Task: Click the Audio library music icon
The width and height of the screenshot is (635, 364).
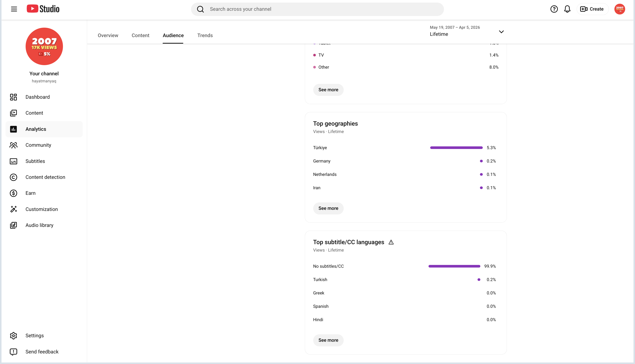Action: (x=14, y=225)
